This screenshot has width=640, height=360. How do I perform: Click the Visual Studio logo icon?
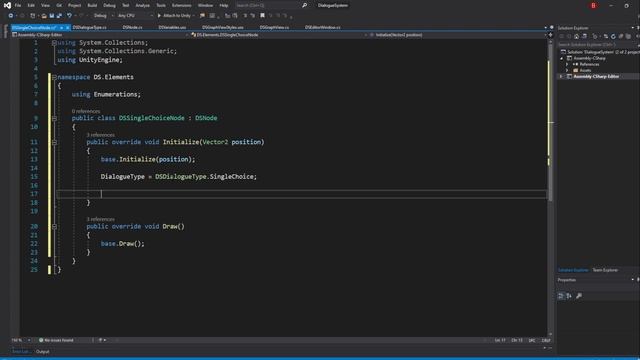[x=7, y=5]
